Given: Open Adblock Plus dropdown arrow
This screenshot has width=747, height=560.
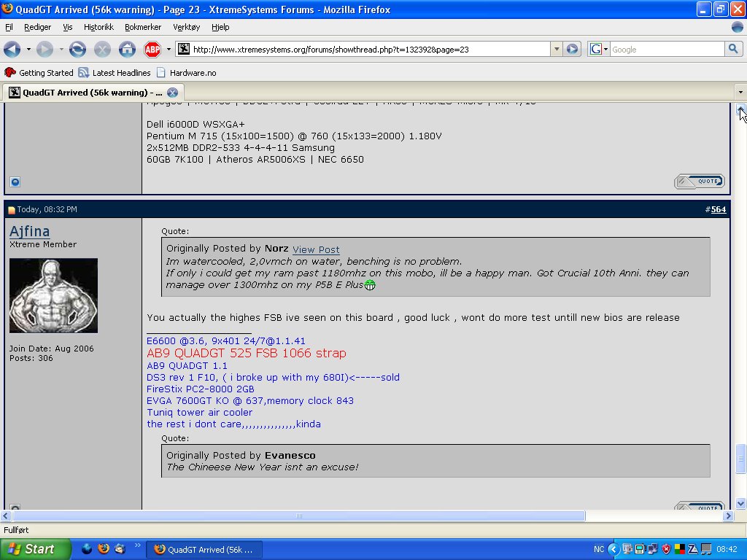Looking at the screenshot, I should tap(169, 49).
